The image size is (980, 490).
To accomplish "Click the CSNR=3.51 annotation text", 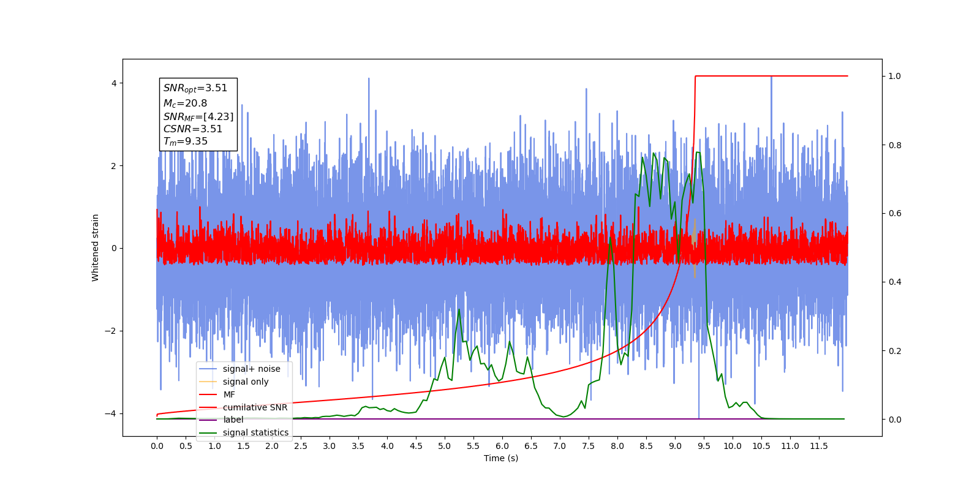I will 193,129.
